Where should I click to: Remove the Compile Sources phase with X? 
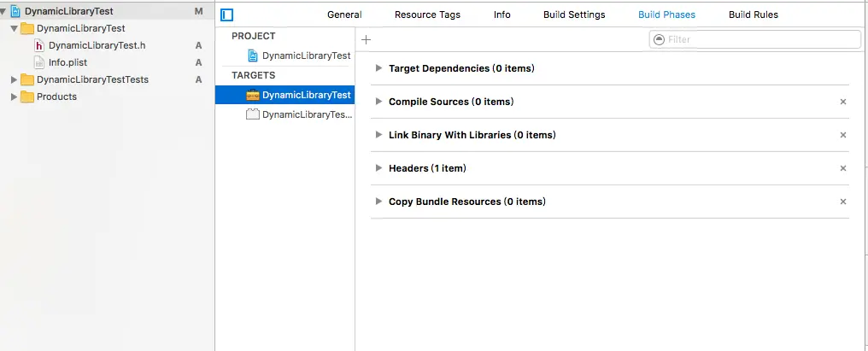click(843, 102)
